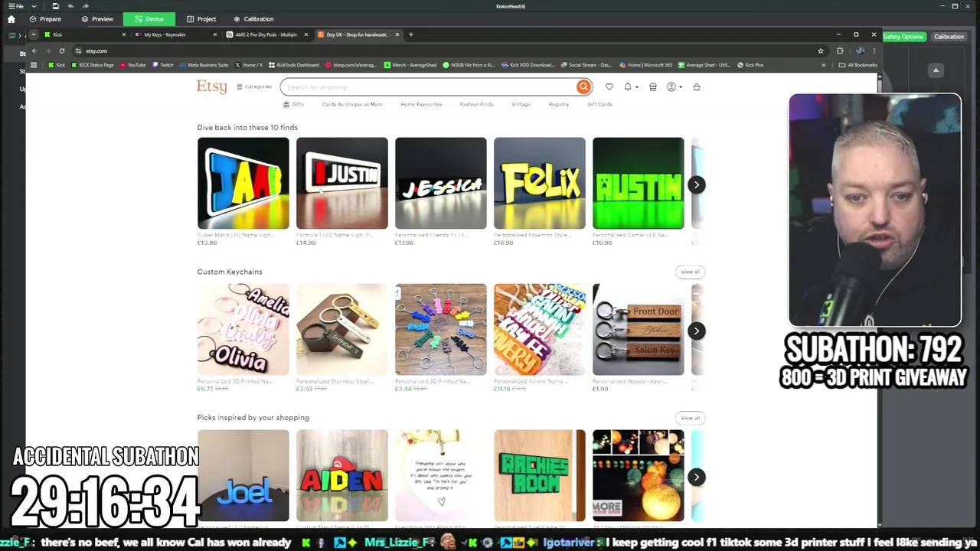The width and height of the screenshot is (980, 551).
Task: View all Picks inspired by your shopping
Action: pos(691,418)
